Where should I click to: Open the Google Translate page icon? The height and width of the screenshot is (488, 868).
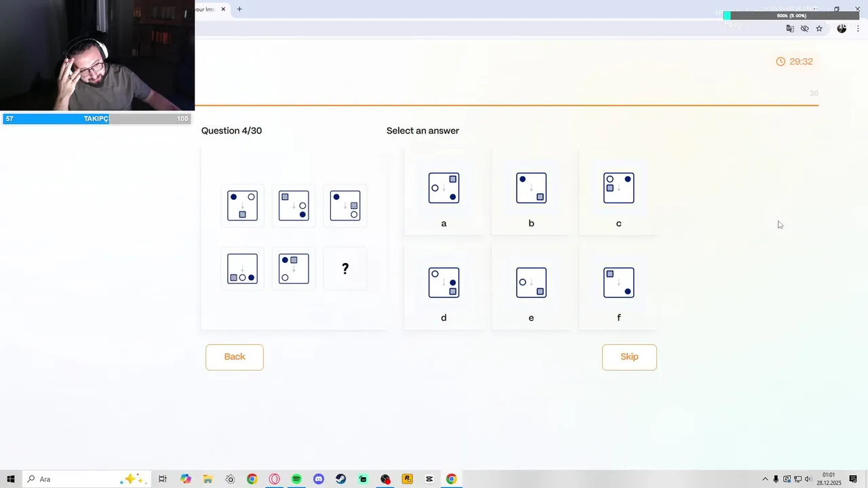(x=790, y=28)
